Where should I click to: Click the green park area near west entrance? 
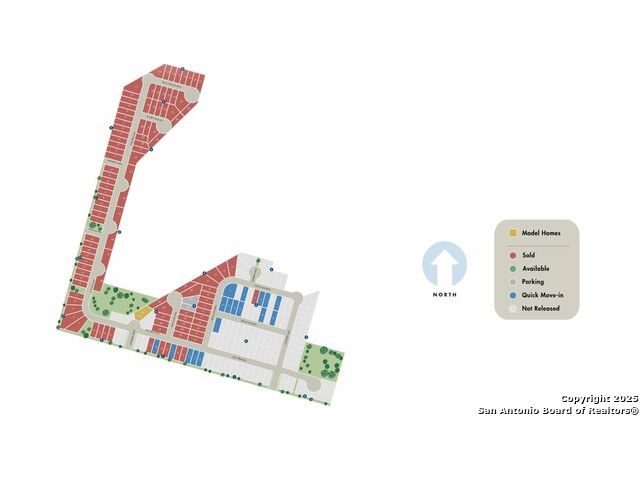(115, 298)
